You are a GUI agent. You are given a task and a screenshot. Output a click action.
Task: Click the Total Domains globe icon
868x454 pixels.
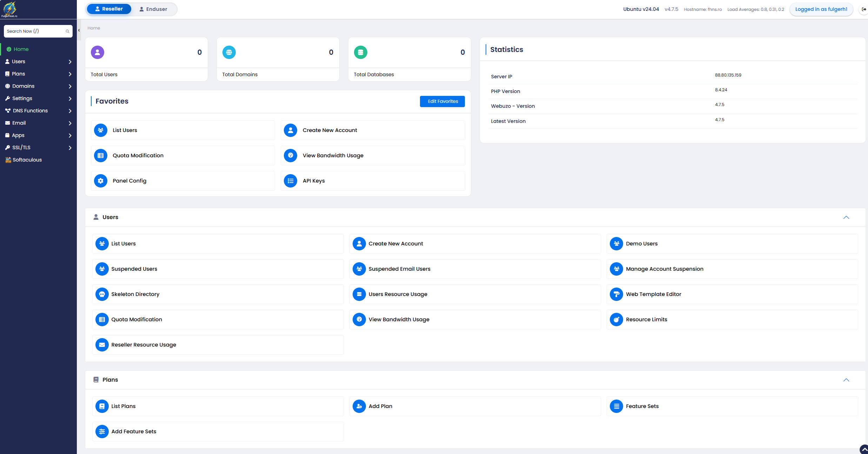tap(229, 52)
